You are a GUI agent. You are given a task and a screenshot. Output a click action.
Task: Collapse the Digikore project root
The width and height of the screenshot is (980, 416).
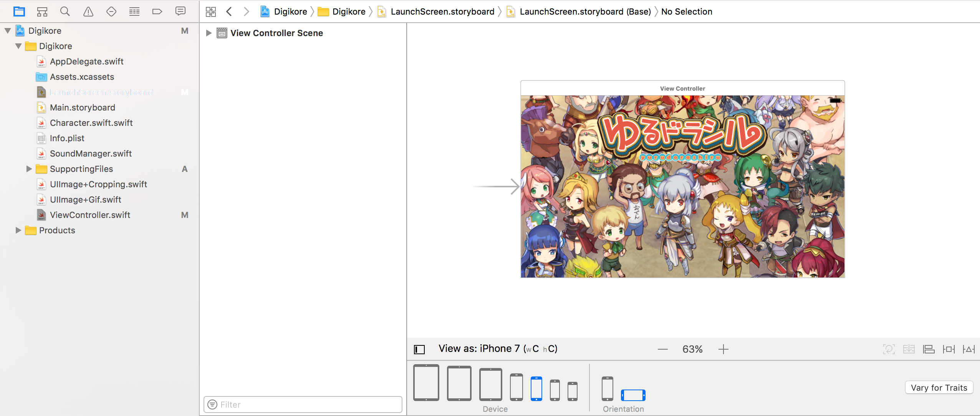[8, 31]
